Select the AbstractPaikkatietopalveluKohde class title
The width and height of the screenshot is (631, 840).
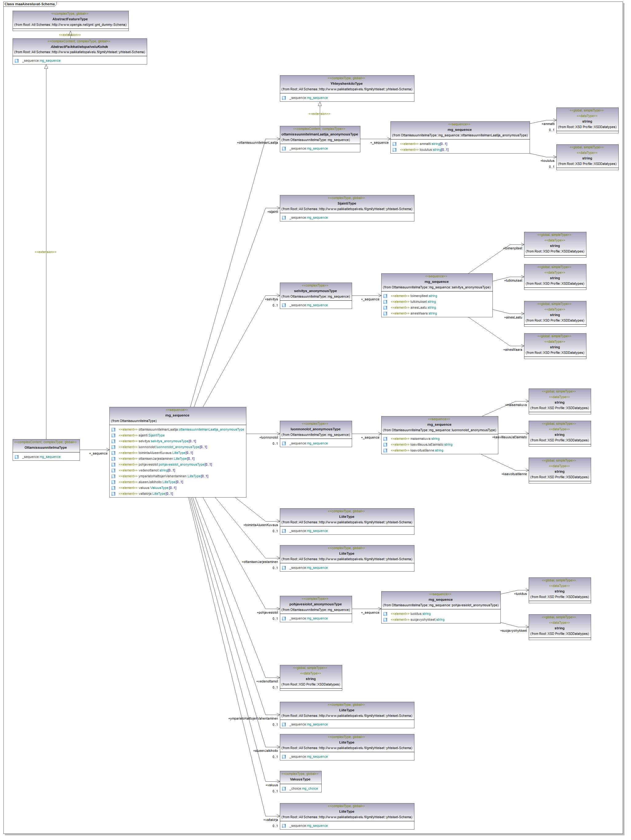tap(79, 47)
